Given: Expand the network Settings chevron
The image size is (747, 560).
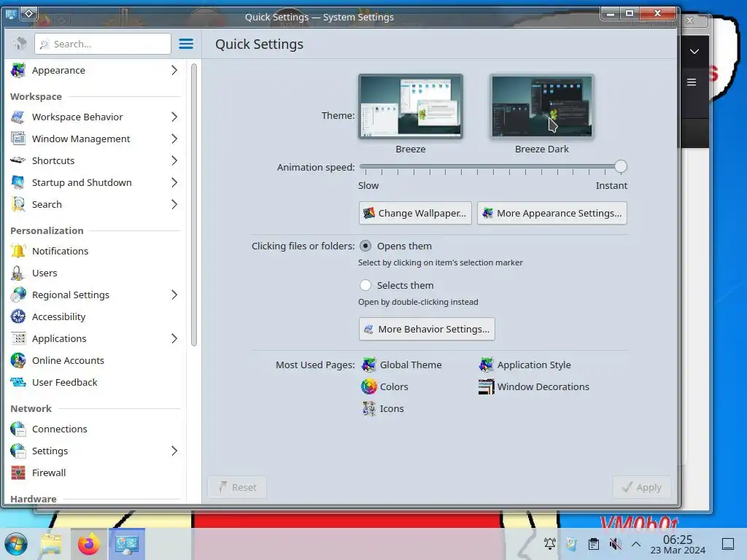Looking at the screenshot, I should pos(174,451).
